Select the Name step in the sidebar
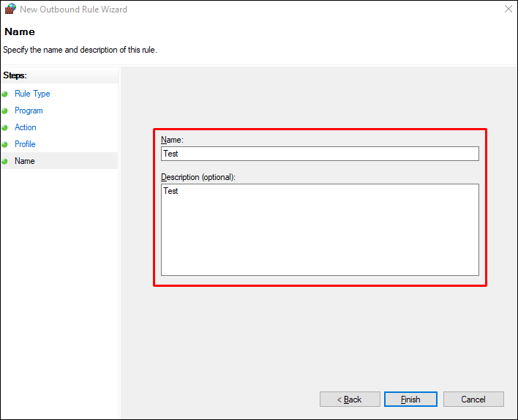This screenshot has width=518, height=420. tap(25, 161)
